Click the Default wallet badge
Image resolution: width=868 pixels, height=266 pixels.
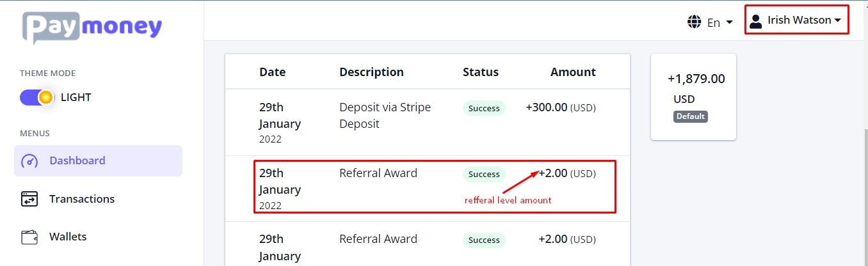(690, 117)
